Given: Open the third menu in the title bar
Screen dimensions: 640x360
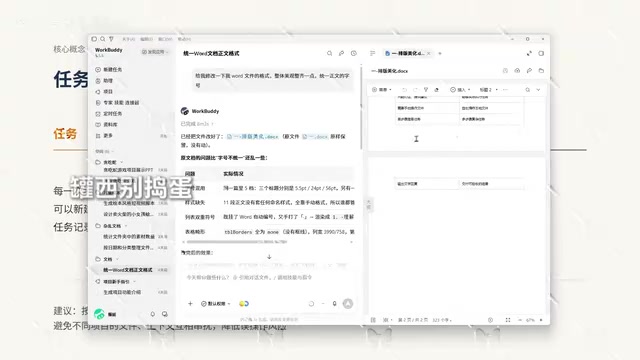Looking at the screenshot, I should [165, 39].
